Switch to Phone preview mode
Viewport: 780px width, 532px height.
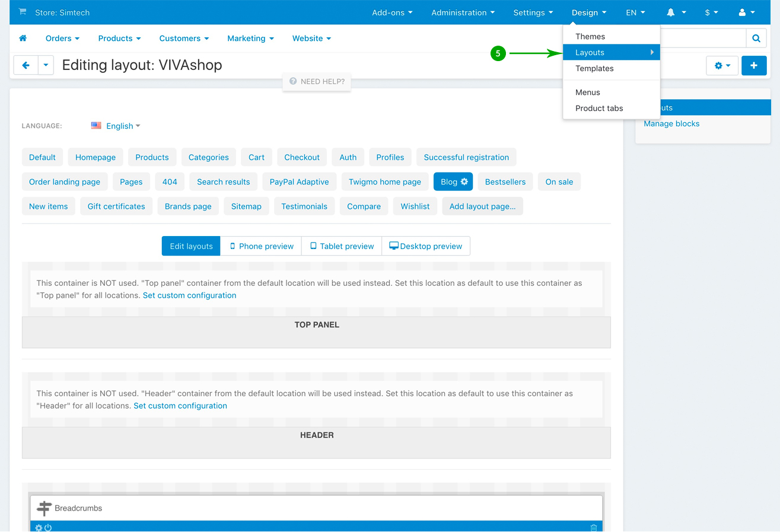(261, 246)
